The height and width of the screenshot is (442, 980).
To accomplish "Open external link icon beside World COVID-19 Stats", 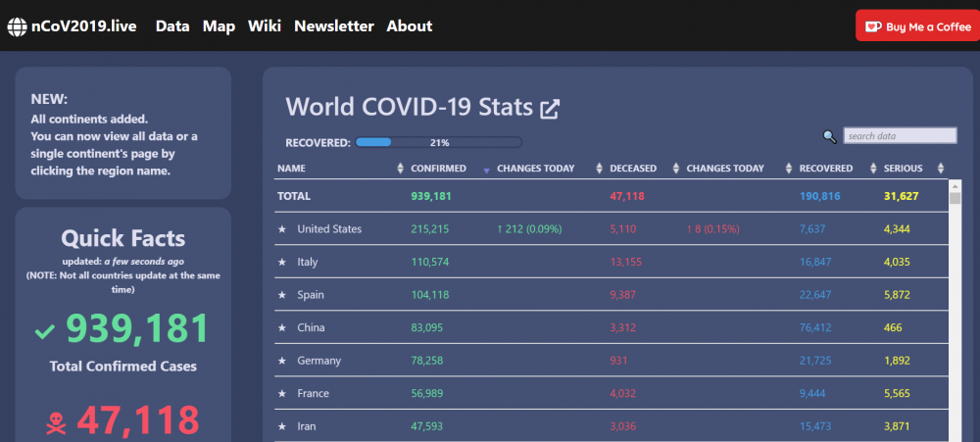I will pos(550,109).
